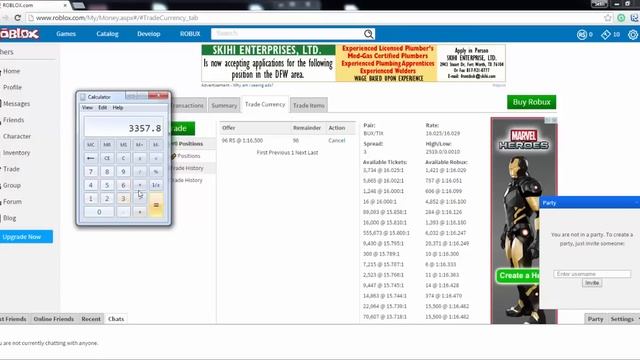Click the Calculator plus key
The height and width of the screenshot is (360, 640).
click(x=140, y=212)
